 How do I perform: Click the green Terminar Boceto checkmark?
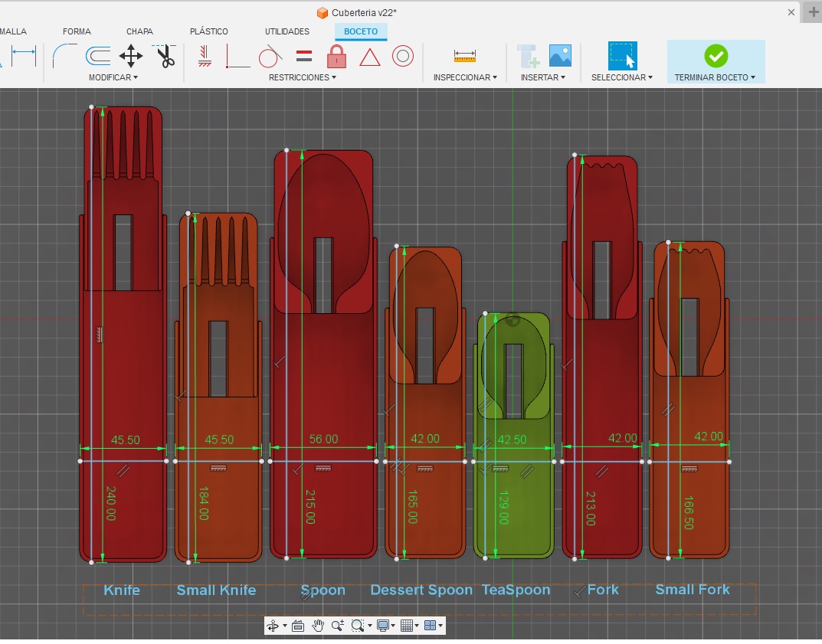[x=716, y=56]
